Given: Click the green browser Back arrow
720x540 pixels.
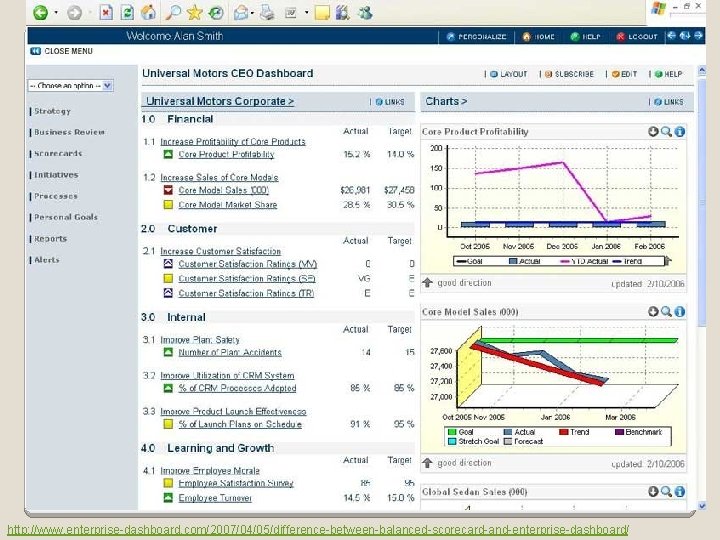Looking at the screenshot, I should tap(40, 12).
